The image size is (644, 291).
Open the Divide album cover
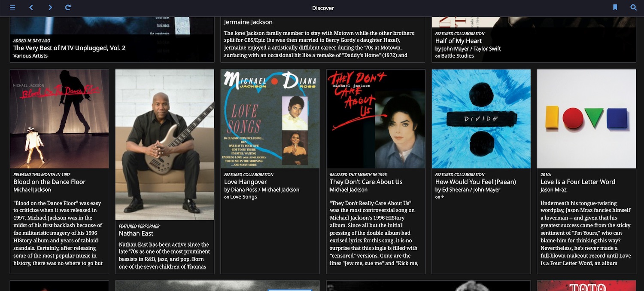[481, 119]
